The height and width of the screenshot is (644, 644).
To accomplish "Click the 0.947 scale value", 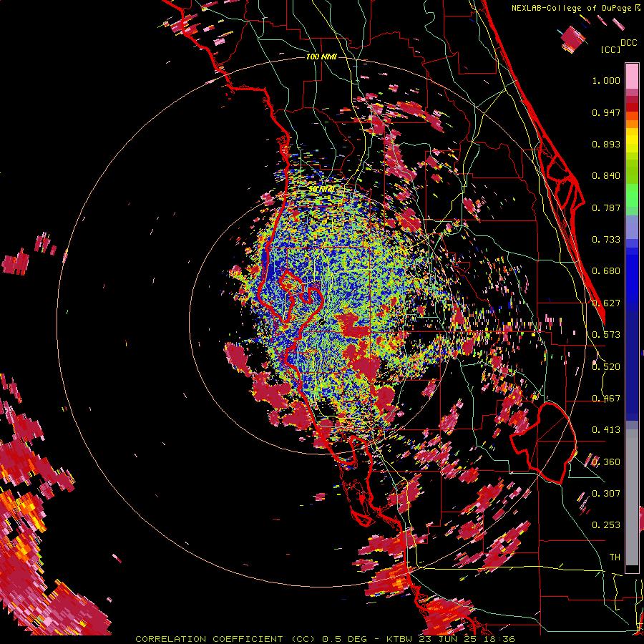I will point(606,112).
